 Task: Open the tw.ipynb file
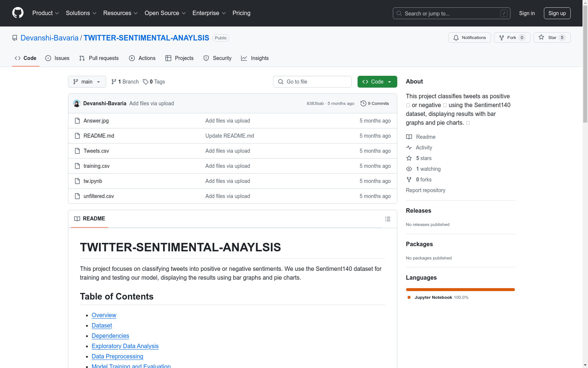(x=93, y=181)
